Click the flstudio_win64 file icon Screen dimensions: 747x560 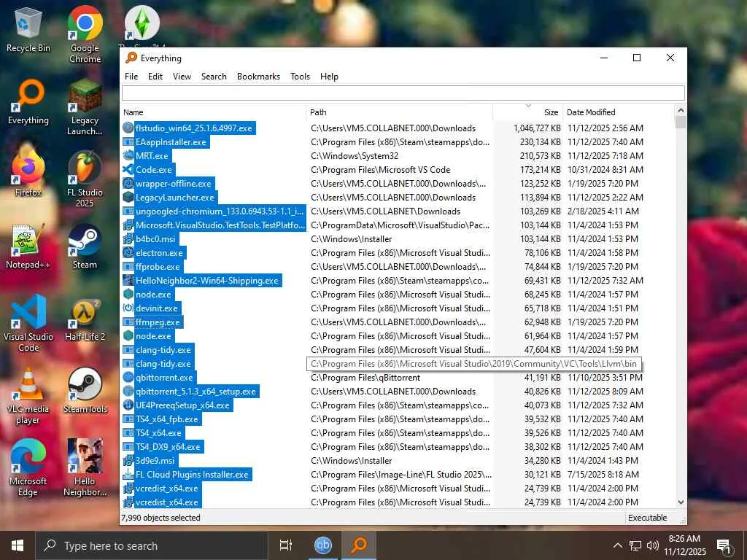tap(128, 128)
